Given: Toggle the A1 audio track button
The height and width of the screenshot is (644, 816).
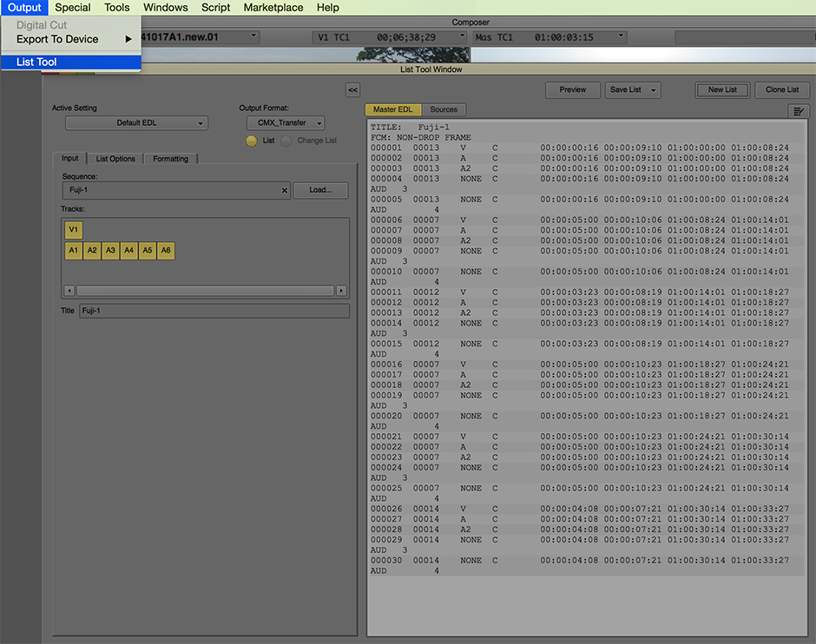Looking at the screenshot, I should pyautogui.click(x=74, y=250).
